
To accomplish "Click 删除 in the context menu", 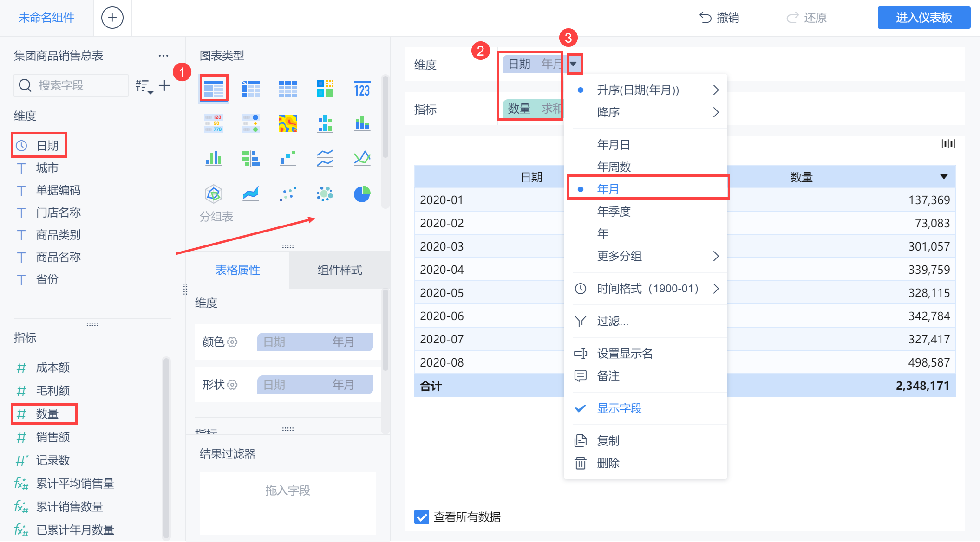I will [608, 463].
